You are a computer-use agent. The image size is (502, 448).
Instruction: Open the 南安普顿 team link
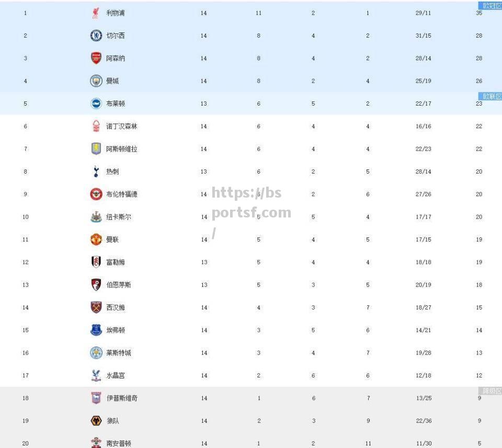(x=119, y=443)
